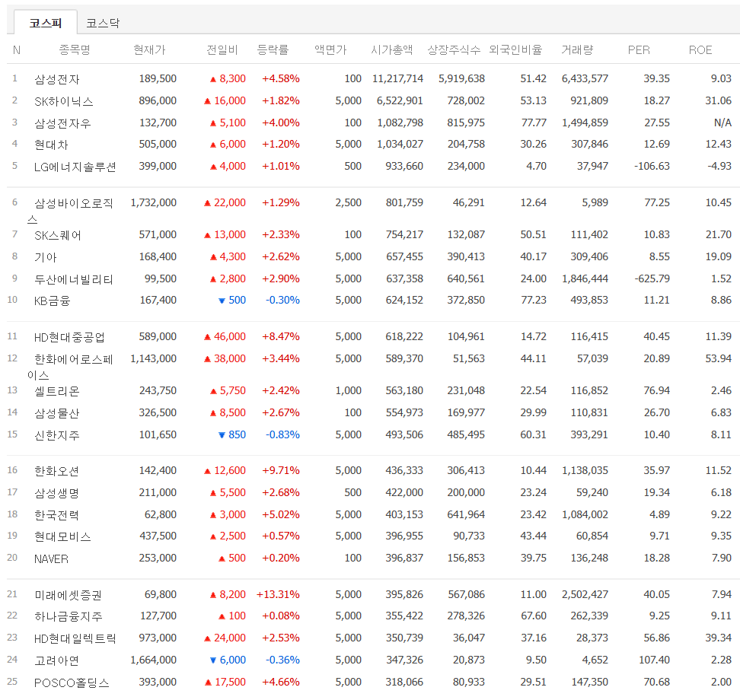Open 현대모비스 stock link
This screenshot has height=700, width=740.
(x=62, y=536)
